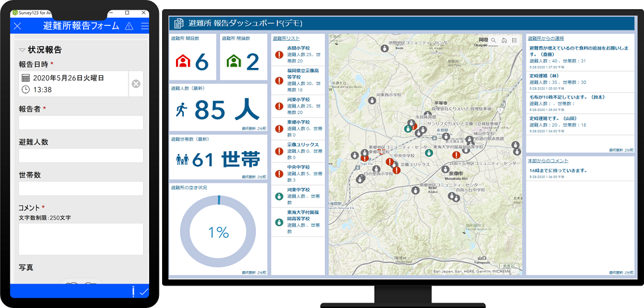Open the map legend list icon
Screen dimensions: 644x308
(514, 40)
